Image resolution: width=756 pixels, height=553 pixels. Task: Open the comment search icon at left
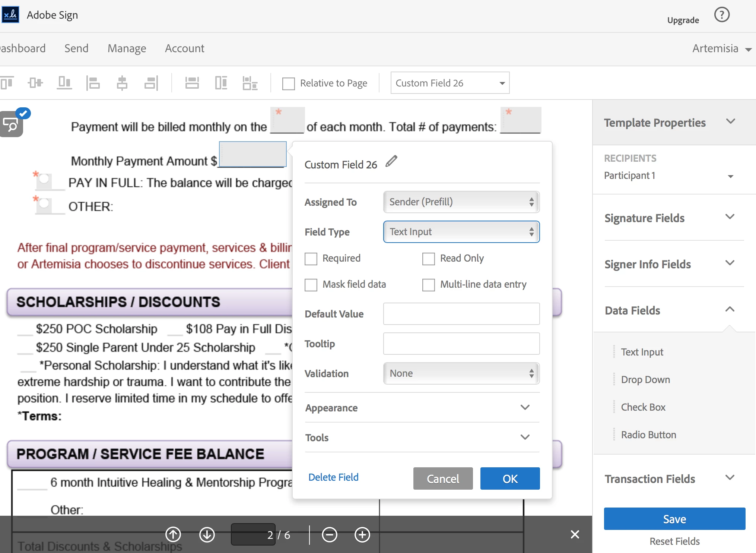(x=11, y=125)
